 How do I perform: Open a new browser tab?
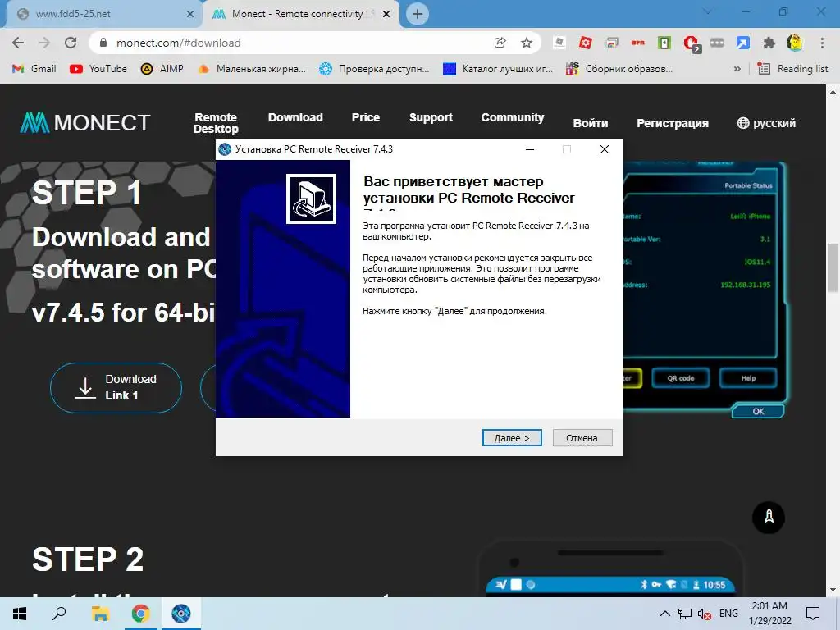[418, 14]
